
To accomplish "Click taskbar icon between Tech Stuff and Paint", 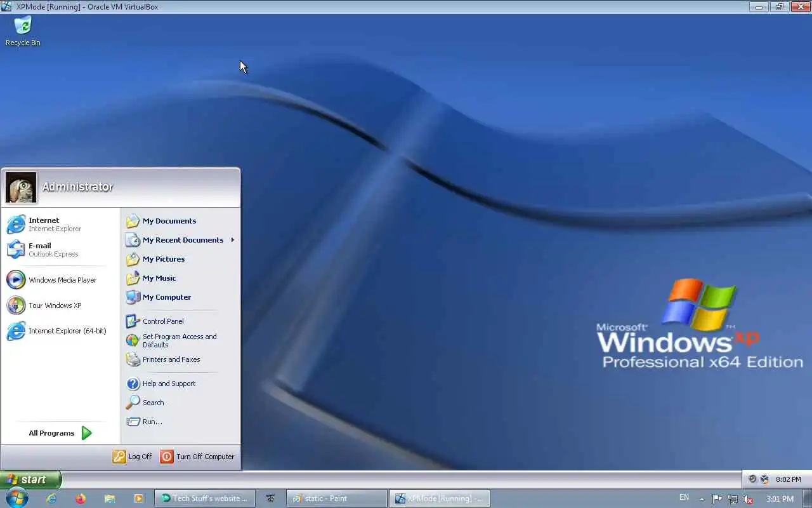I will (271, 498).
